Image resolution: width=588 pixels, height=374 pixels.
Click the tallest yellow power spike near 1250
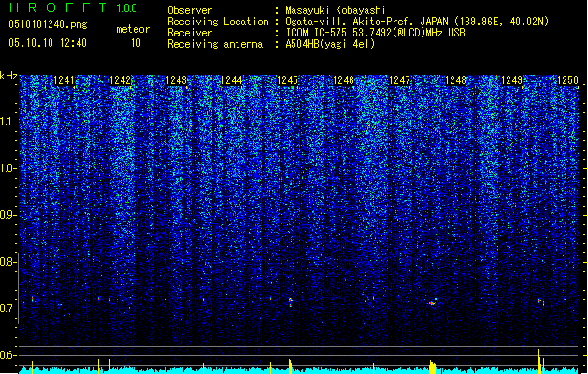[x=538, y=361]
